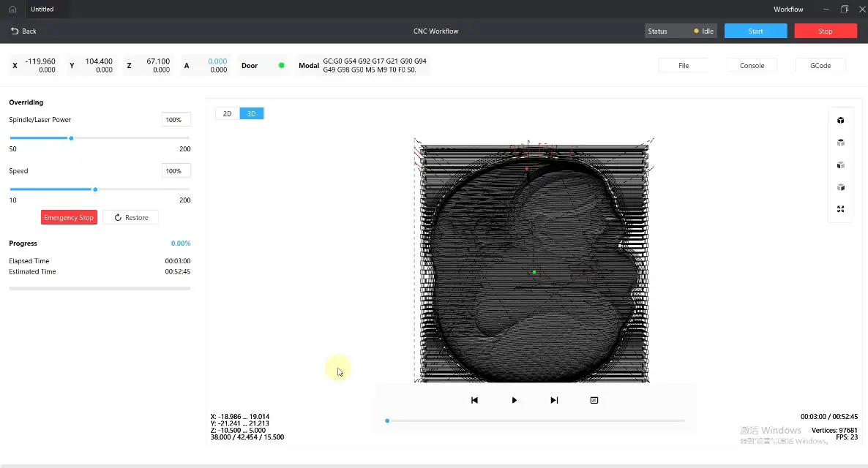
Task: Select the top-face view cube icon
Action: pyautogui.click(x=840, y=143)
